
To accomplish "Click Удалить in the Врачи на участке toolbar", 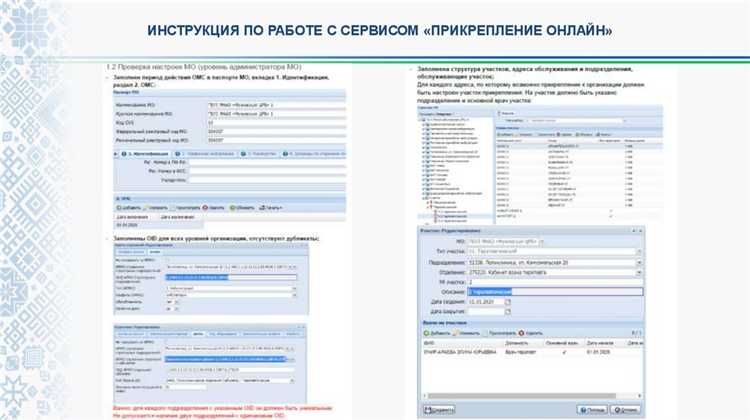I will click(x=530, y=333).
